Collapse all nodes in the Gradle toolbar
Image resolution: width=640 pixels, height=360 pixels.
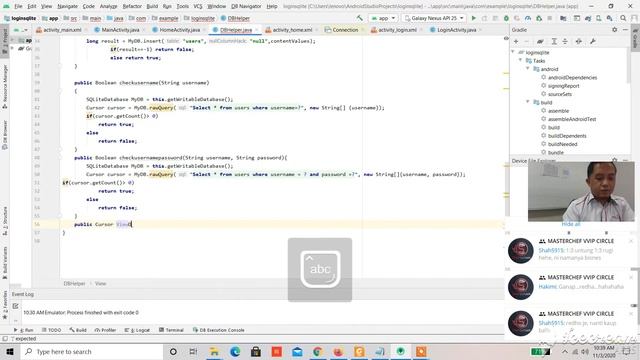pos(565,41)
